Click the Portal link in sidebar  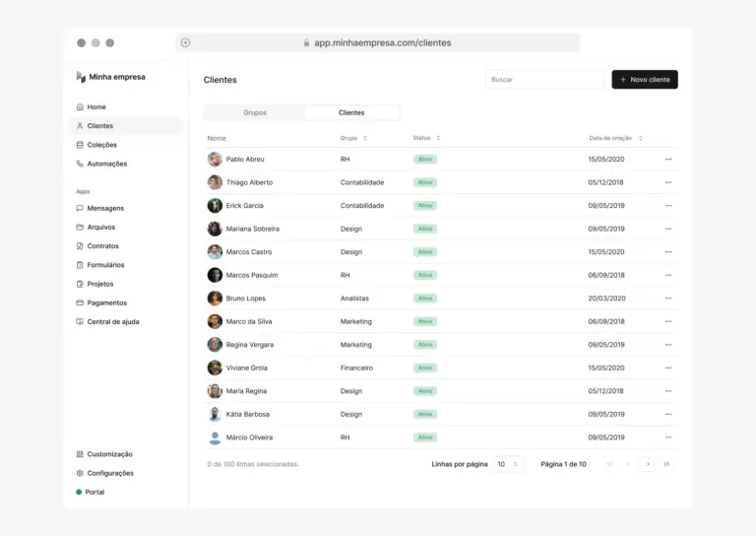(x=94, y=492)
